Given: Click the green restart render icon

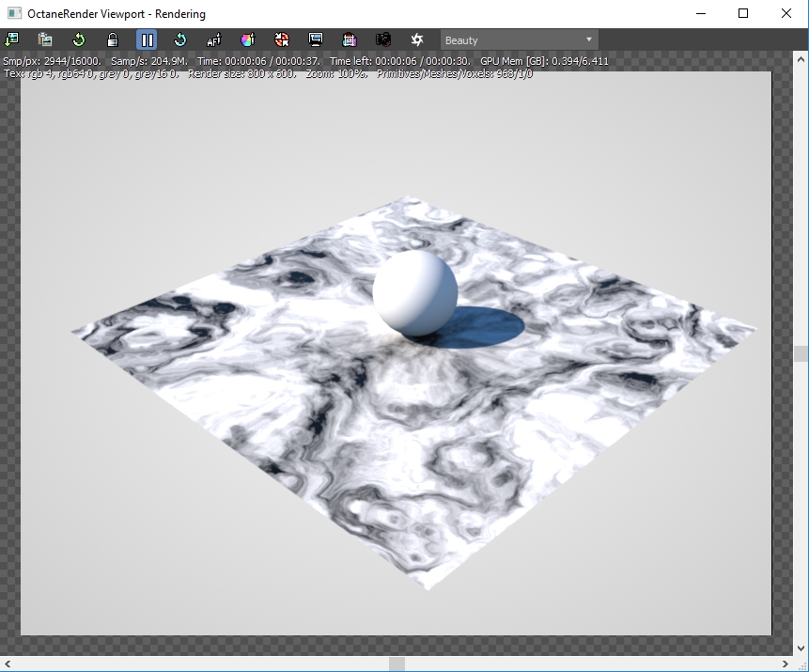Looking at the screenshot, I should pyautogui.click(x=79, y=39).
